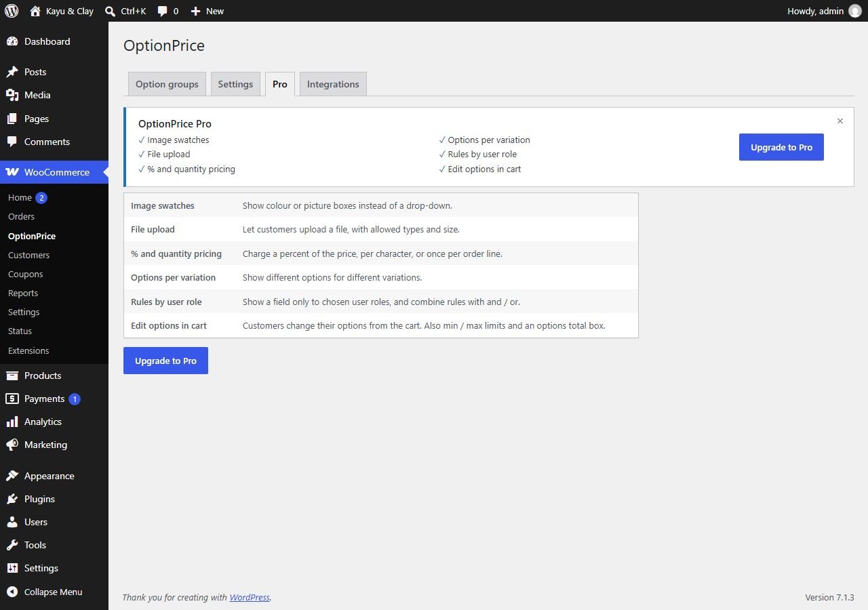Open Reports under WooCommerce
Viewport: 868px width, 610px height.
[23, 293]
